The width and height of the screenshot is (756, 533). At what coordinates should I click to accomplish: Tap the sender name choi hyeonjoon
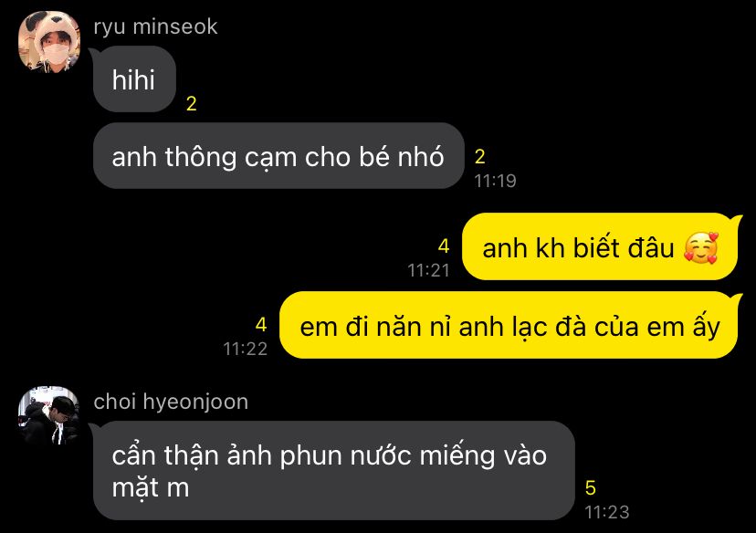point(171,402)
